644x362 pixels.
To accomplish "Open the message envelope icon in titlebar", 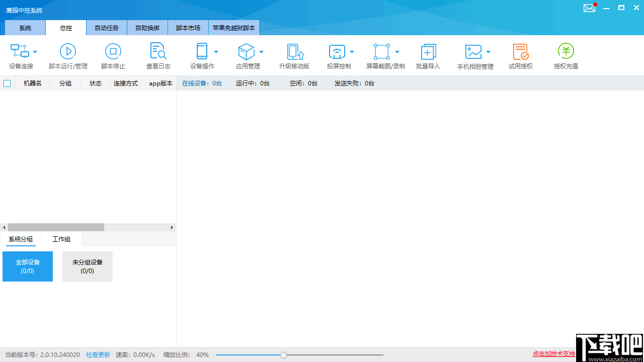I will pos(589,8).
